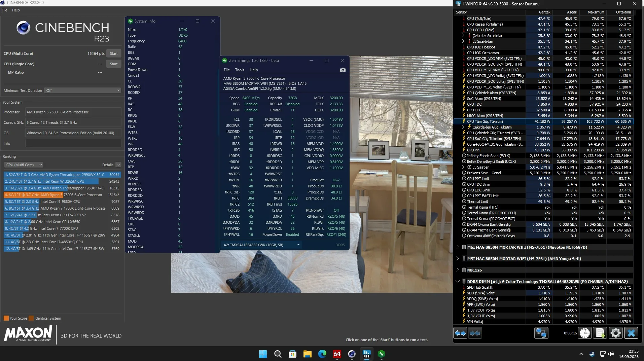Open Windows taskbar Search

point(278,354)
